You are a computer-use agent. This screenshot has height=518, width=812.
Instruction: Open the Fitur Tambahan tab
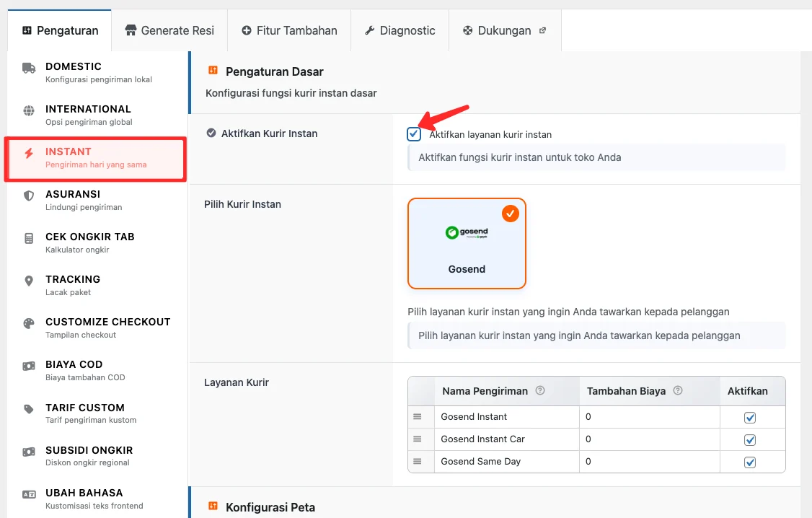click(288, 30)
